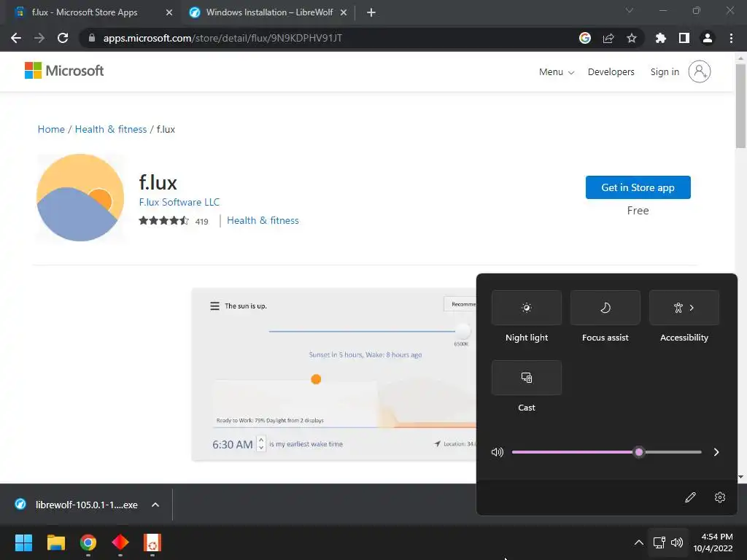
Task: Expand librewolf download options chevron
Action: (155, 505)
